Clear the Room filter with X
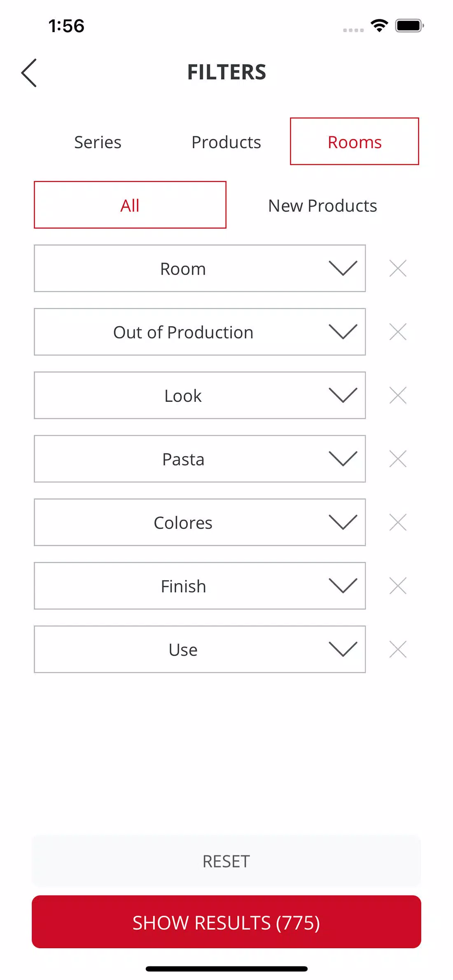 point(397,268)
